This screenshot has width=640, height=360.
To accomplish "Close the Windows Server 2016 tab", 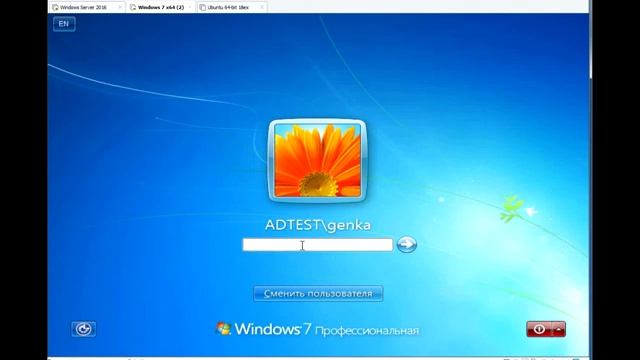I will (x=120, y=7).
